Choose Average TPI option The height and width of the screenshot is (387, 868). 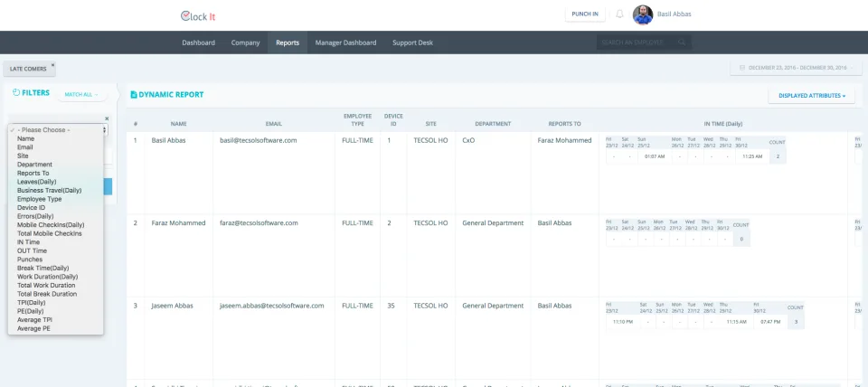[x=55, y=320]
